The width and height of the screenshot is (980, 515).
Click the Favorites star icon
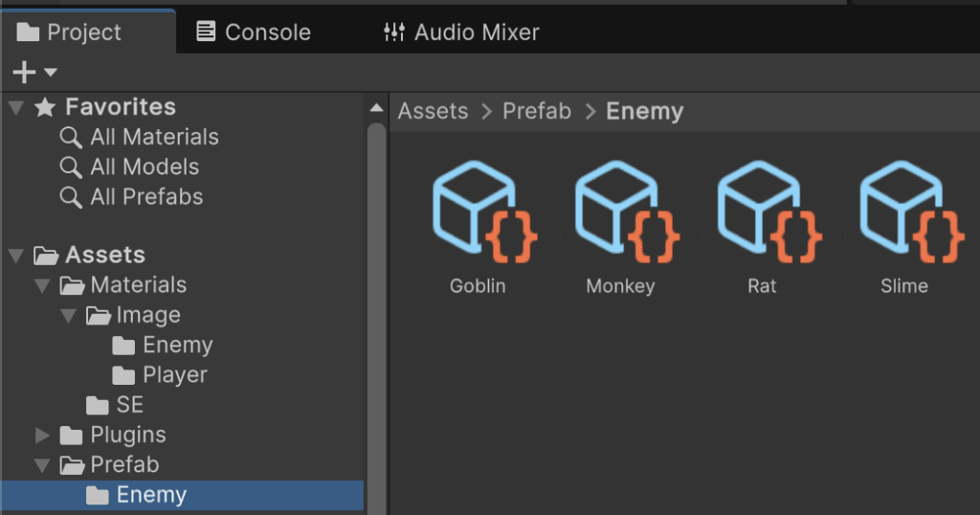45,107
